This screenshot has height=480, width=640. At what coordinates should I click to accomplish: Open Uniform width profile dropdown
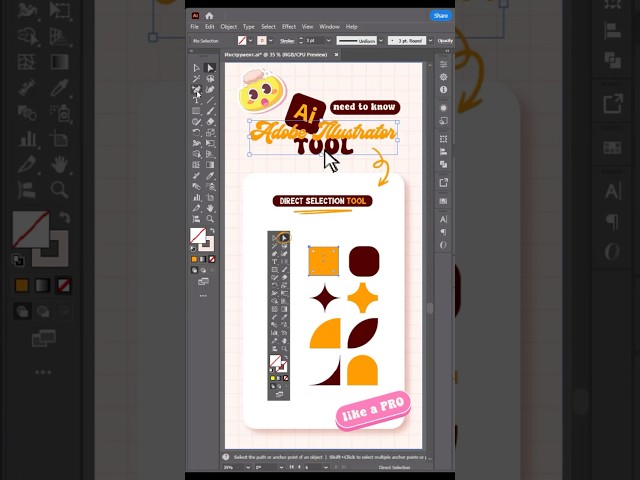381,41
